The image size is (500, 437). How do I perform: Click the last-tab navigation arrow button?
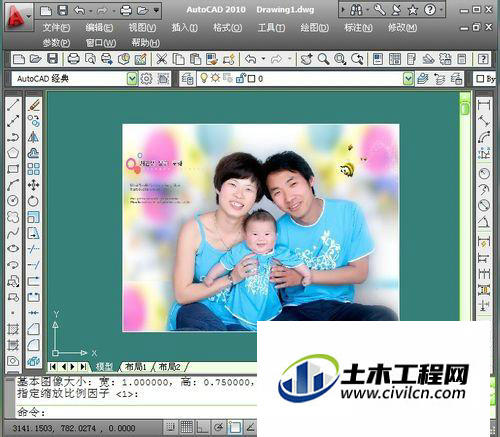83,367
